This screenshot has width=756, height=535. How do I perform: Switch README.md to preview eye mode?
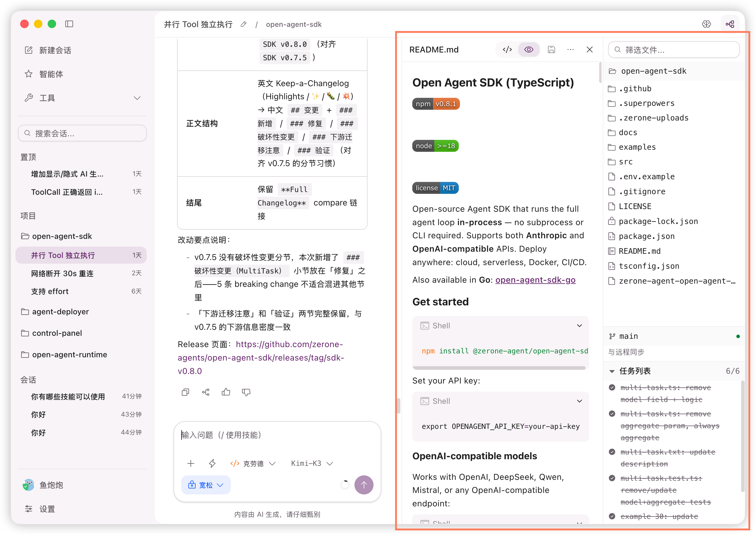tap(529, 50)
